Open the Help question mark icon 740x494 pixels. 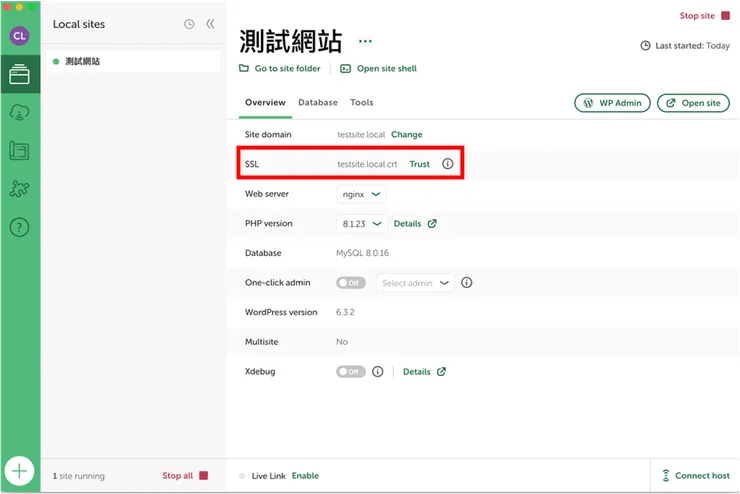19,227
